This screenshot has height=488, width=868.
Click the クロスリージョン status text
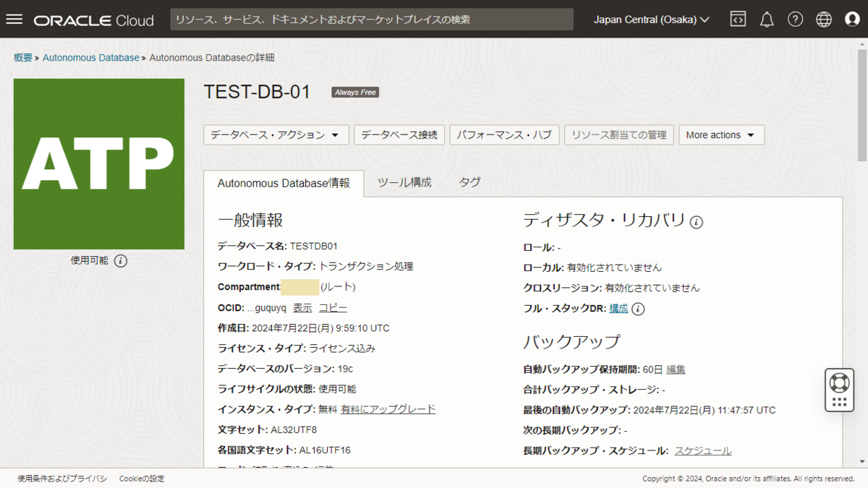pos(652,288)
